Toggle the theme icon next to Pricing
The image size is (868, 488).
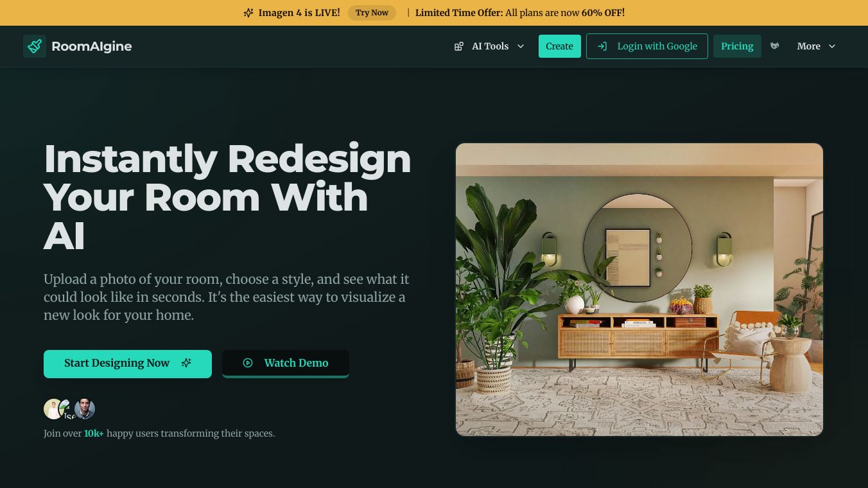pos(775,46)
